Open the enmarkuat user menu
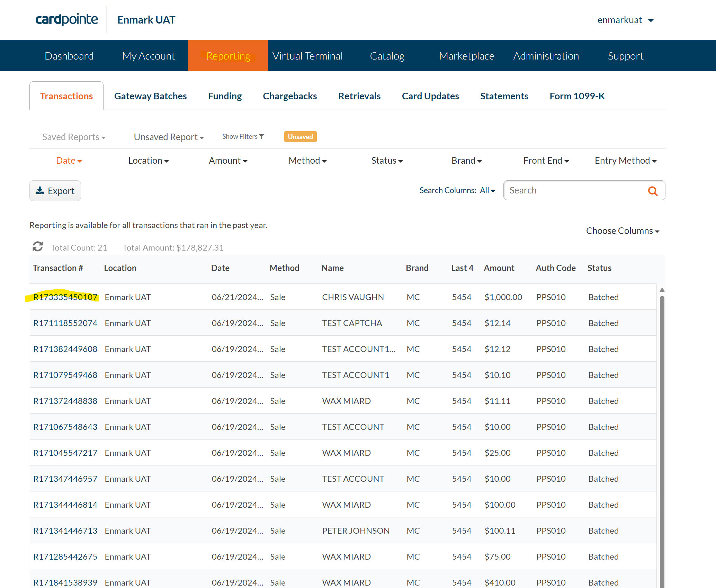This screenshot has height=588, width=716. [x=625, y=20]
